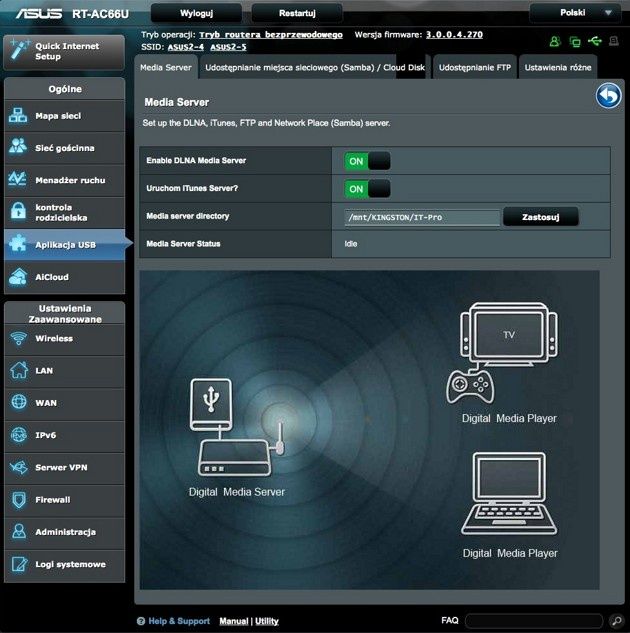Click the WAN globe icon
The width and height of the screenshot is (630, 633).
[19, 402]
